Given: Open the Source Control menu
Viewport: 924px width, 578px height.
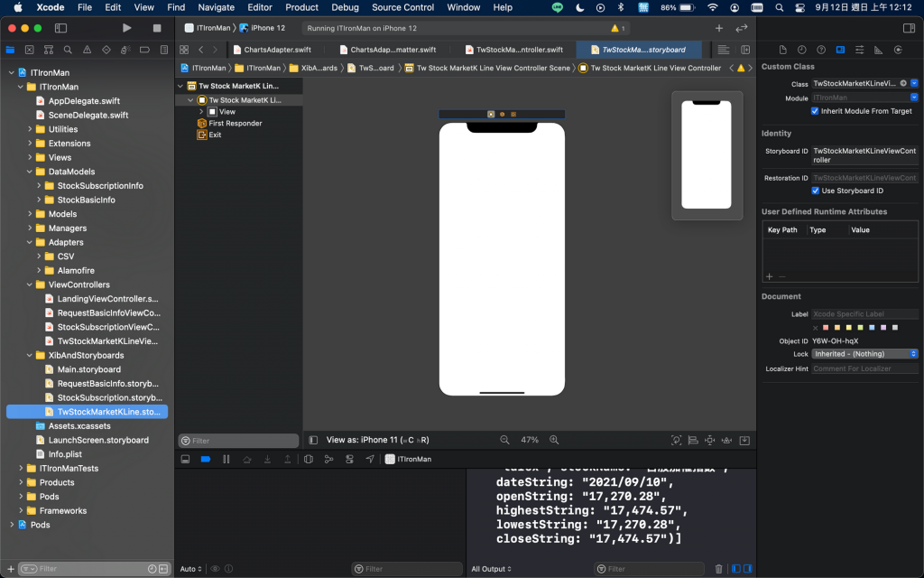Looking at the screenshot, I should click(403, 7).
